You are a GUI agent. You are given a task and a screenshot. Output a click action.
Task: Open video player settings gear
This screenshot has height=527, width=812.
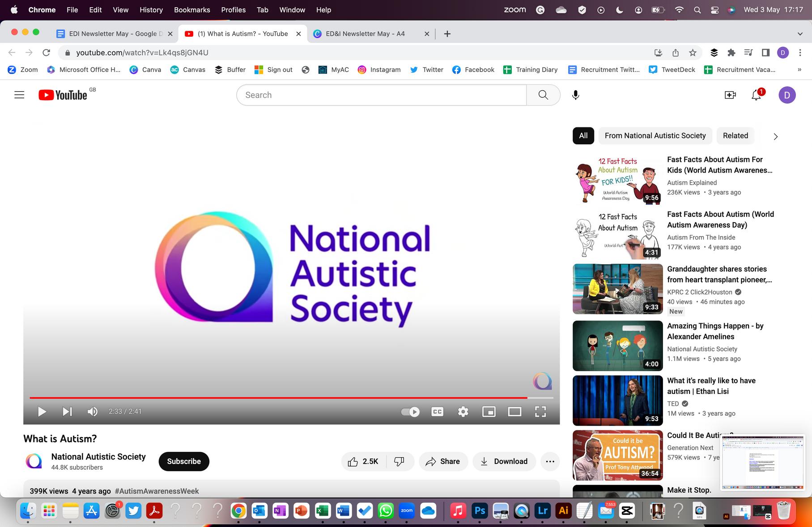pos(463,411)
